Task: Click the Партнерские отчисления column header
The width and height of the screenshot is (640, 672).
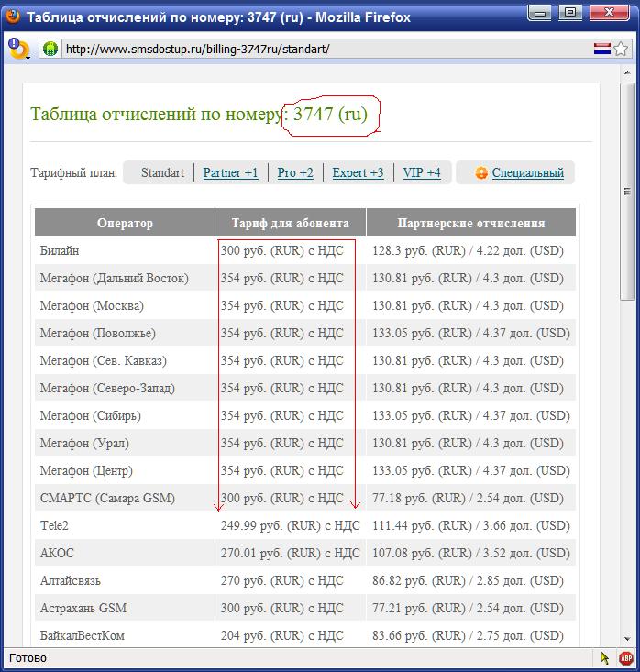Action: point(471,223)
